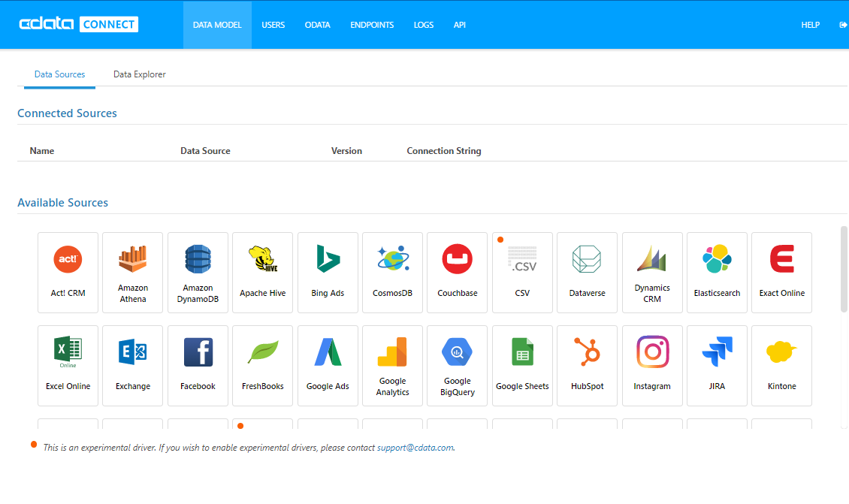The image size is (849, 504).
Task: Click the support@cdata.com email link
Action: pyautogui.click(x=415, y=448)
